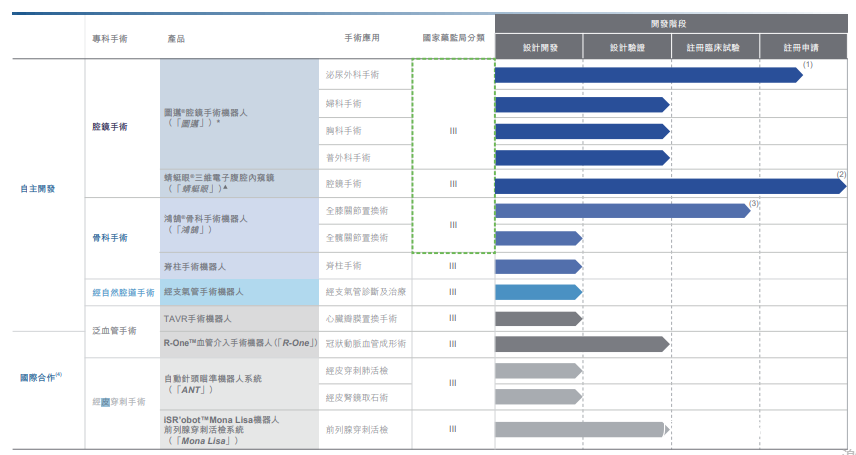Click the 註冊申請 column header
Screen dimensions: 856x455
(x=803, y=47)
